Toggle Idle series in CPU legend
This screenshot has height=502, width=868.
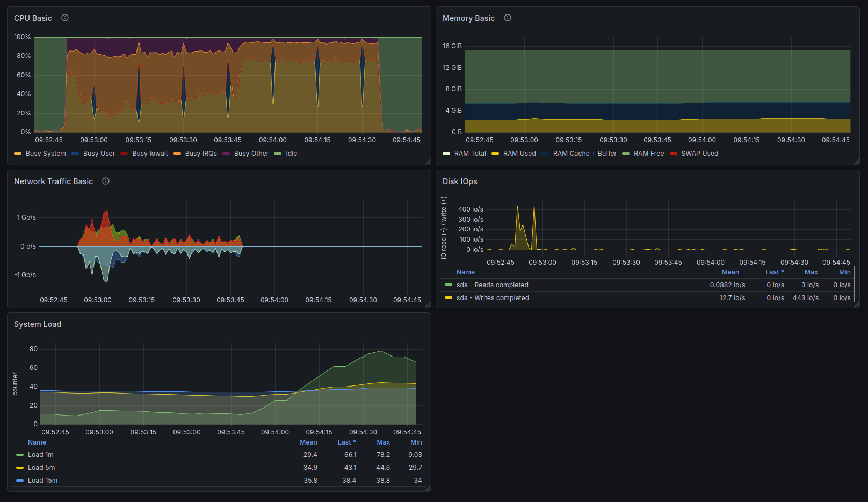click(291, 154)
